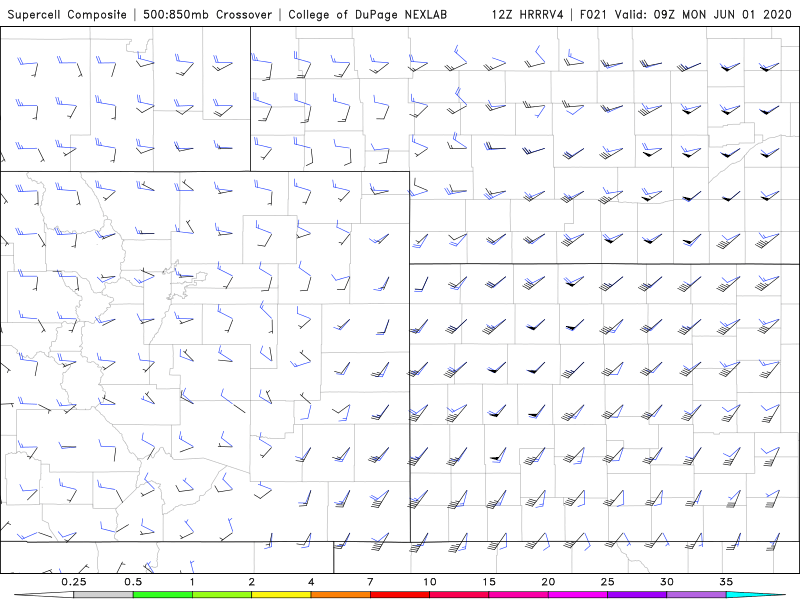Click the magenta segment between 20 and 25
The height and width of the screenshot is (600, 800).
(578, 595)
